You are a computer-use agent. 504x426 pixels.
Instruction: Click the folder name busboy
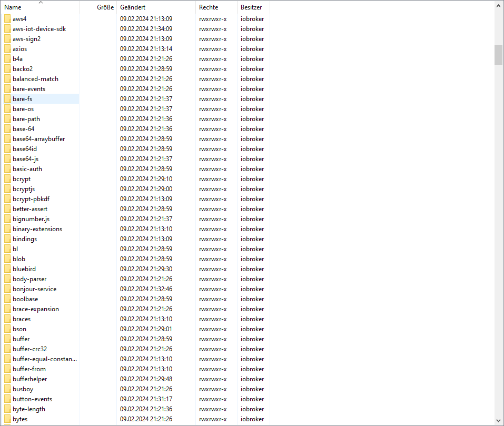(23, 389)
